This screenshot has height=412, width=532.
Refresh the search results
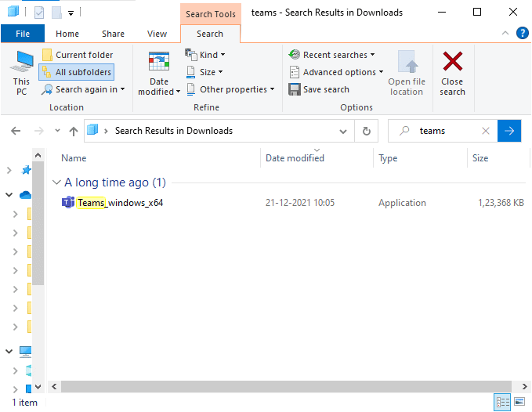[x=367, y=131]
